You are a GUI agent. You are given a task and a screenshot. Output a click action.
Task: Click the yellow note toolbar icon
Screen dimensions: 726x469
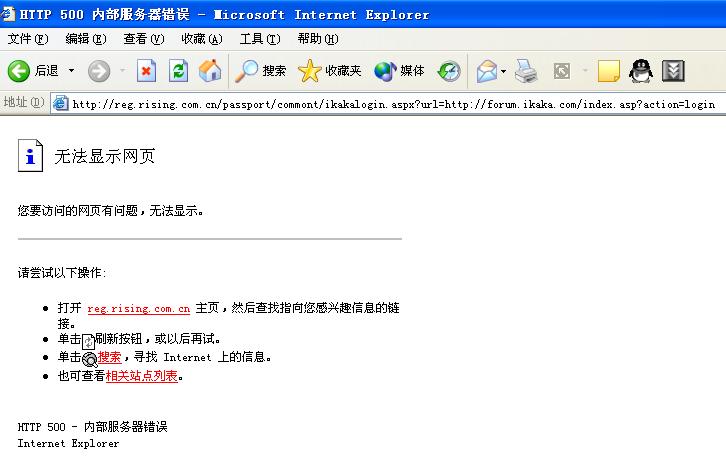(x=608, y=71)
